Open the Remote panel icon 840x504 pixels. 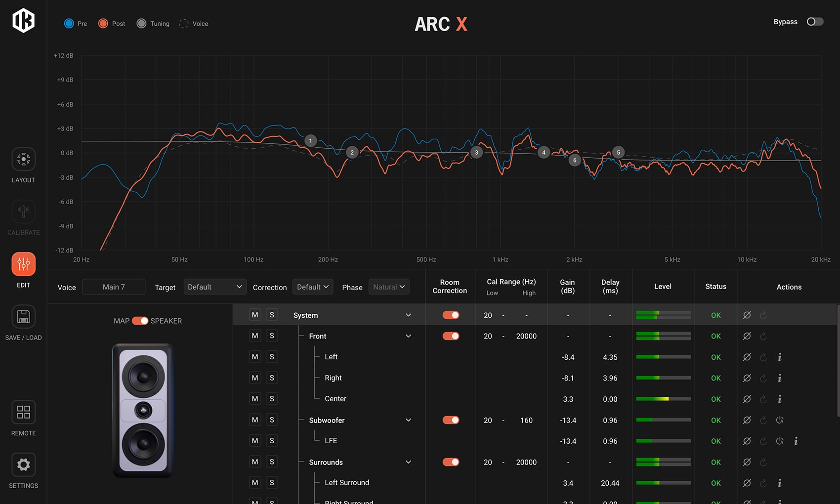23,412
